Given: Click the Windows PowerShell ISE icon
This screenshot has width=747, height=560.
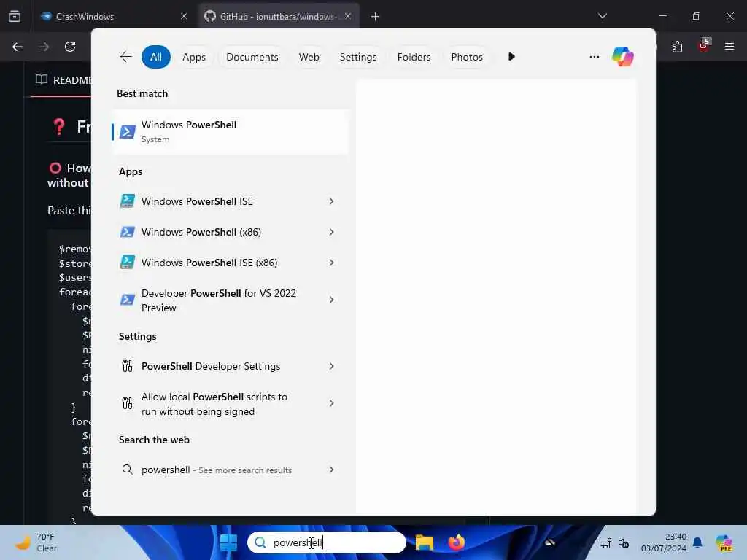Looking at the screenshot, I should pos(127,201).
